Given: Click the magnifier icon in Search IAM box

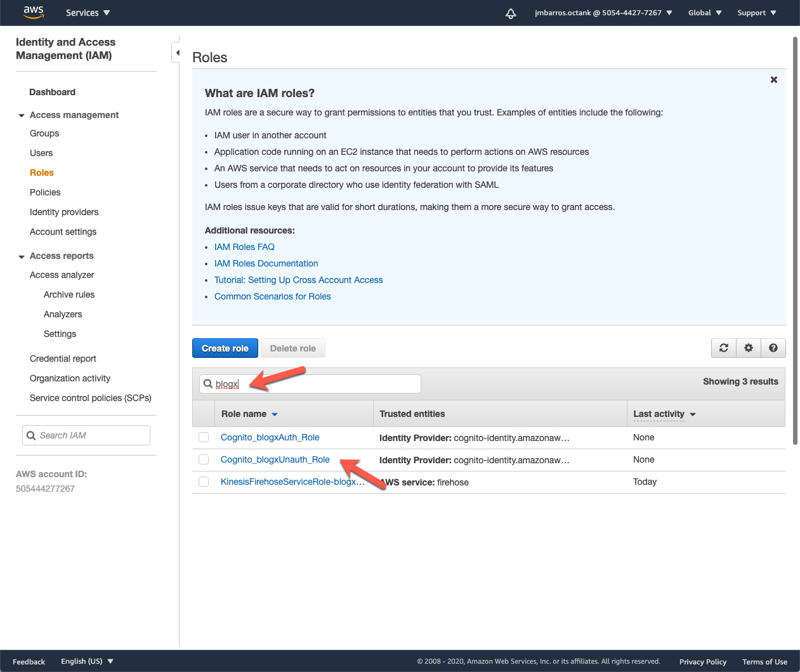Looking at the screenshot, I should [x=31, y=435].
